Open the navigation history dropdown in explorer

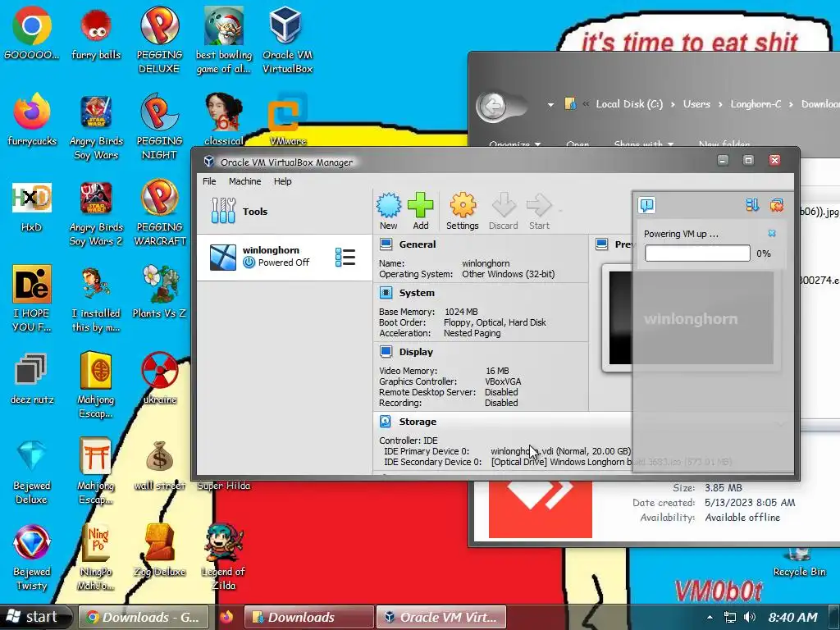[550, 104]
